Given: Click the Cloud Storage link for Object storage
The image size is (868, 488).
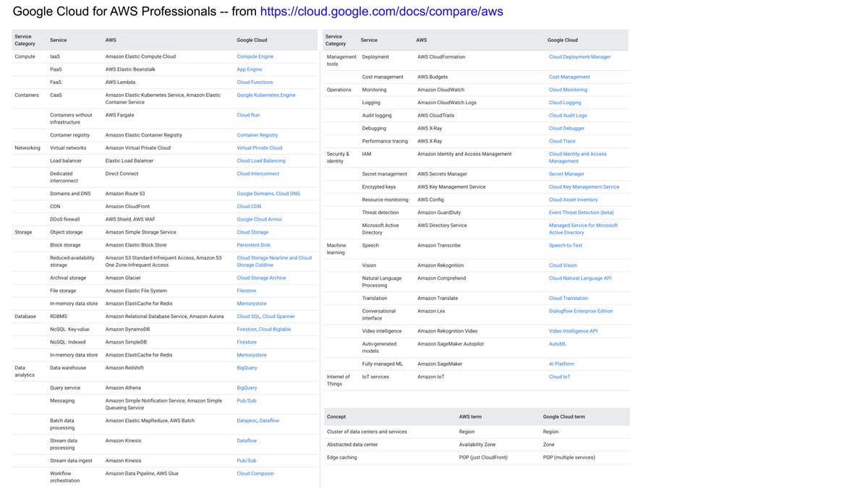Looking at the screenshot, I should pyautogui.click(x=252, y=233).
